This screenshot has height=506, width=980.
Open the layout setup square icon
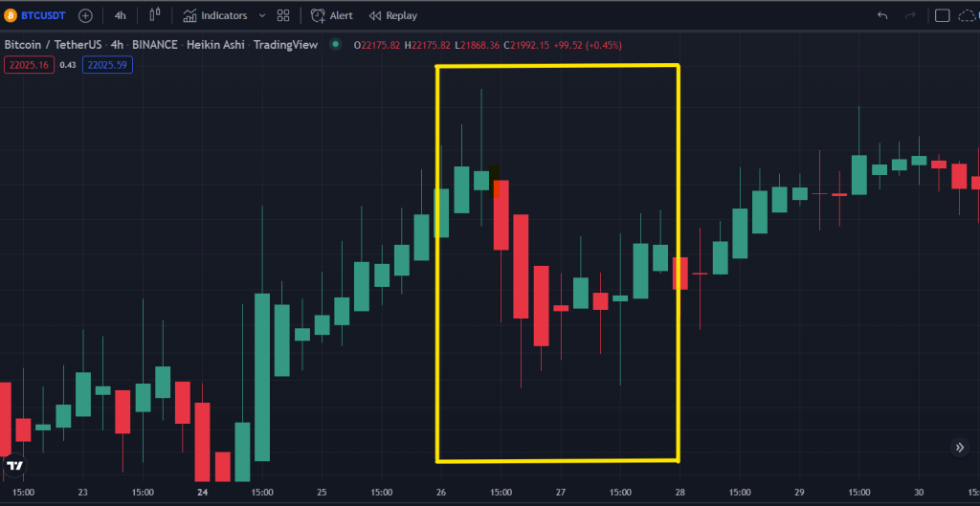942,15
